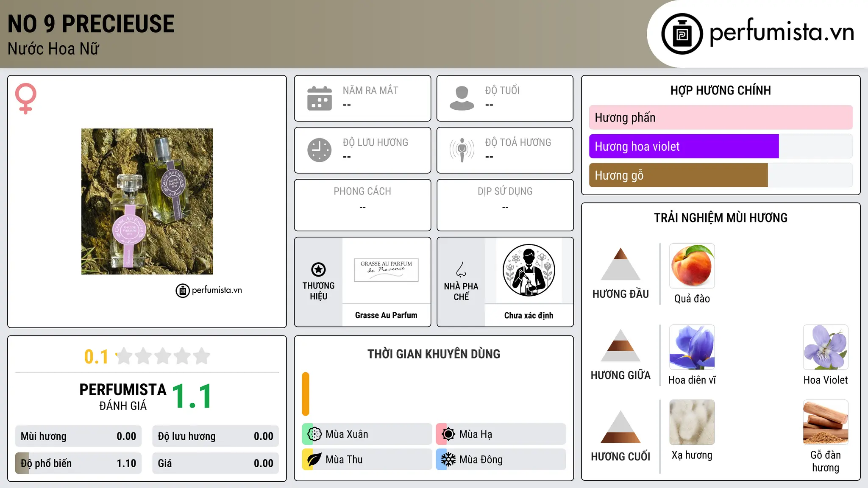Click the base notes pyramid icon
The image size is (868, 488).
620,427
